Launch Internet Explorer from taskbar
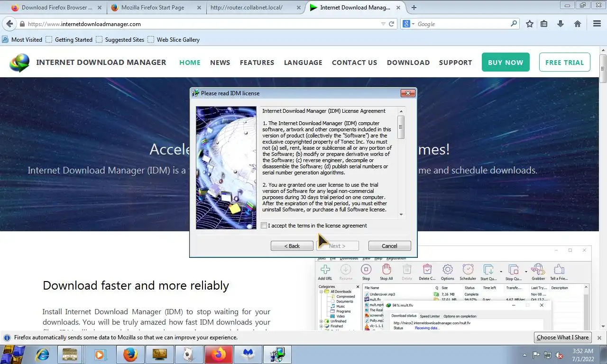The height and width of the screenshot is (364, 607). 43,355
